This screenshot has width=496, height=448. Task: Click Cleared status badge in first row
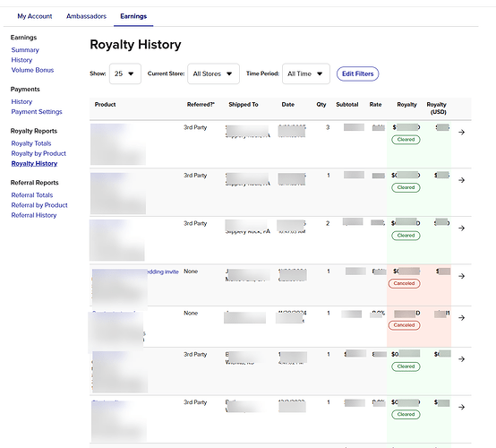[406, 140]
